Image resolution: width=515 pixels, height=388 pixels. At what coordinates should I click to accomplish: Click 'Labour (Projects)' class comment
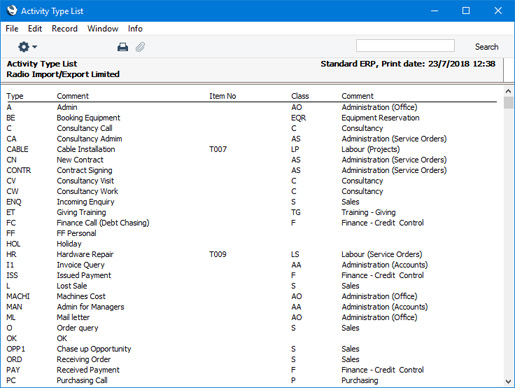tap(371, 149)
